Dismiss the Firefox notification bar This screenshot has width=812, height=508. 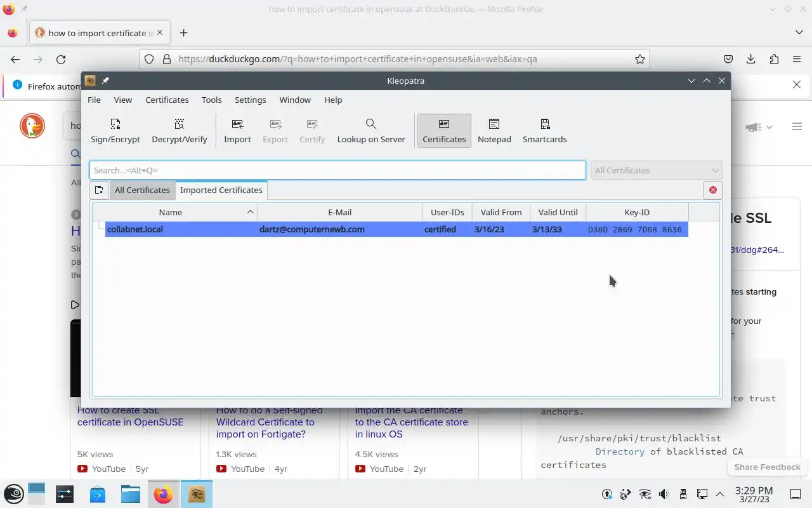[x=797, y=84]
